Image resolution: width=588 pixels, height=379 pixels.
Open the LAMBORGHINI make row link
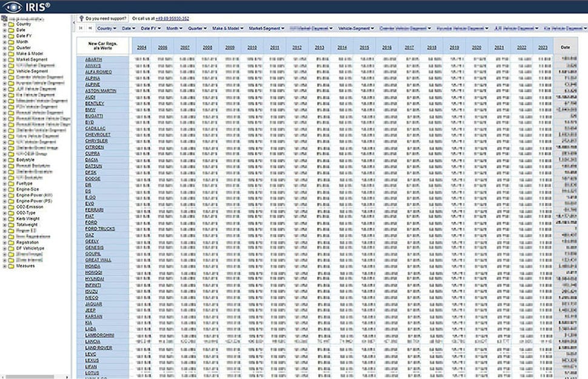[x=99, y=335]
